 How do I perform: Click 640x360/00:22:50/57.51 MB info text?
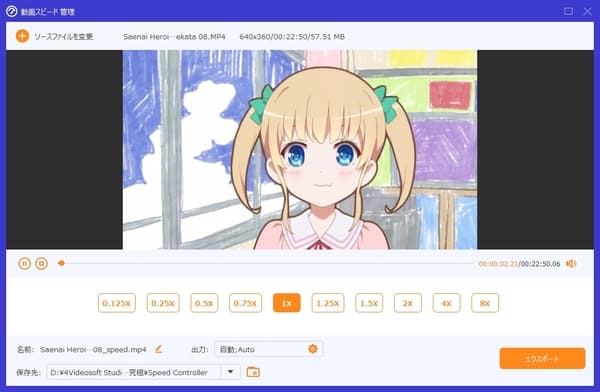coord(292,37)
